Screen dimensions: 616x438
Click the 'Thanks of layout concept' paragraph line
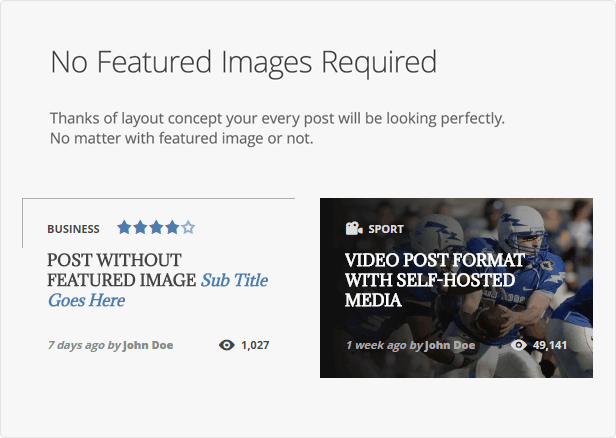(277, 119)
